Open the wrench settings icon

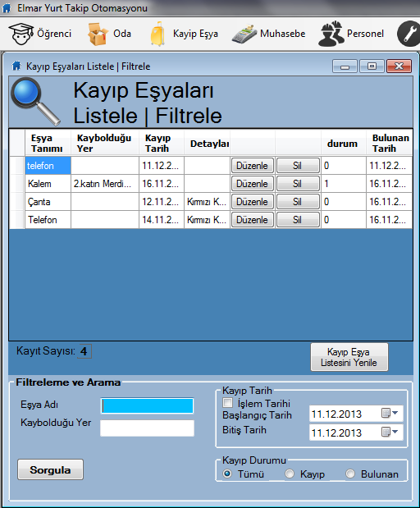point(409,34)
